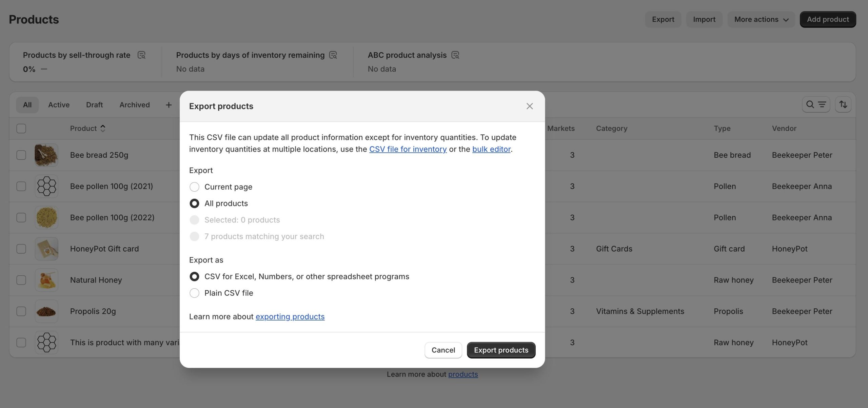The image size is (868, 408).
Task: Click the search and filter icon
Action: point(815,104)
